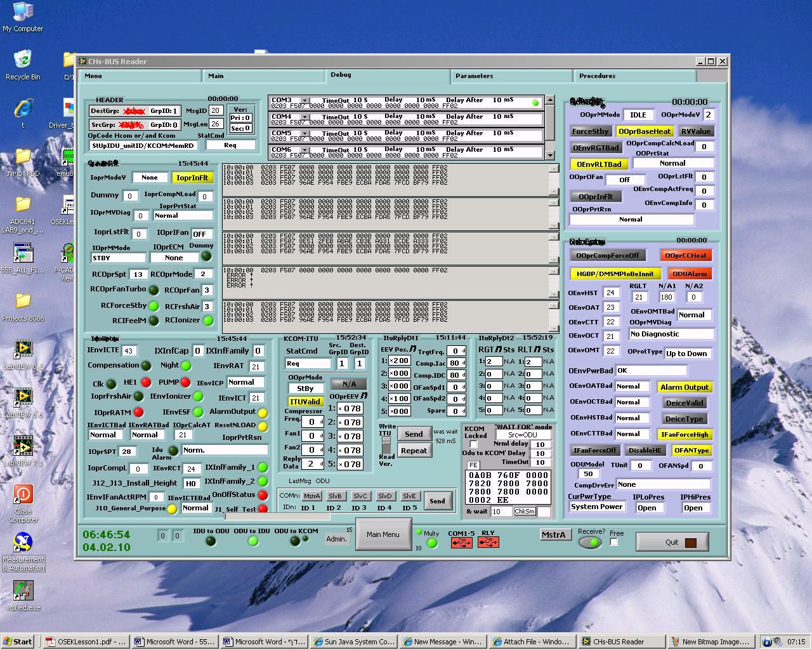Viewport: 812px width, 650px height.
Task: Click the red OnOffStatus LED
Action: [x=263, y=495]
